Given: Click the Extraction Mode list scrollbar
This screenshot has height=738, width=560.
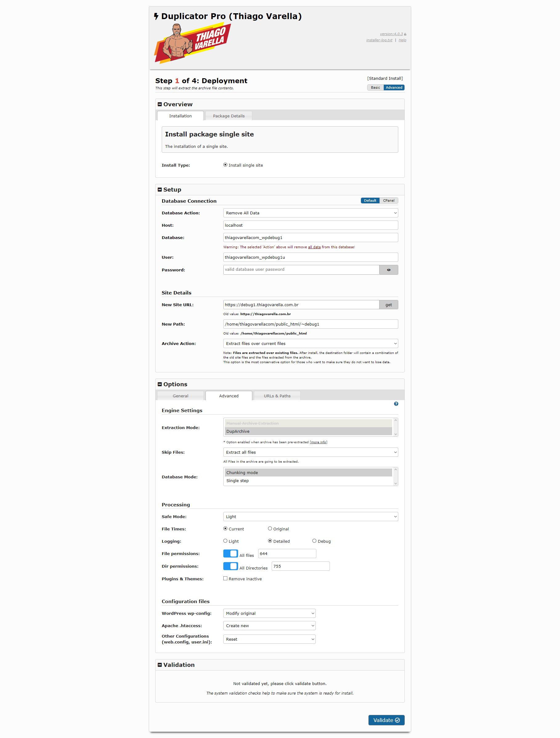Looking at the screenshot, I should point(396,428).
